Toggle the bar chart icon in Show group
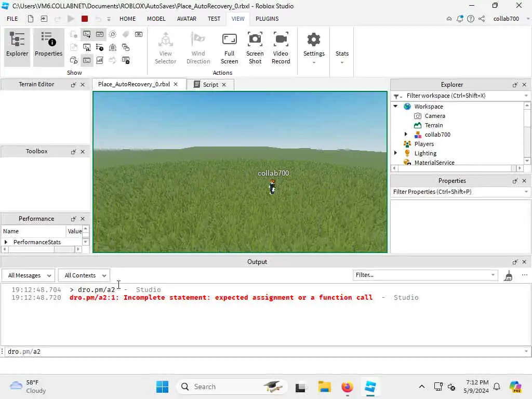Image resolution: width=532 pixels, height=399 pixels. [x=100, y=60]
